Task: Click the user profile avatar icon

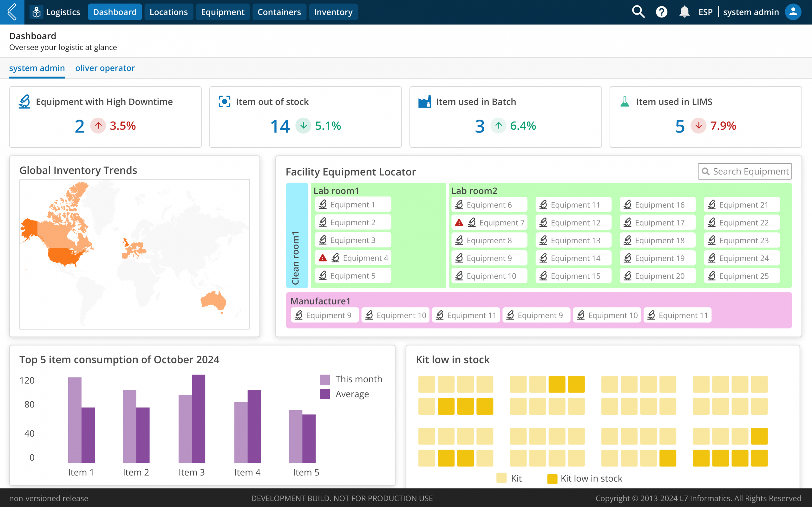Action: [793, 12]
